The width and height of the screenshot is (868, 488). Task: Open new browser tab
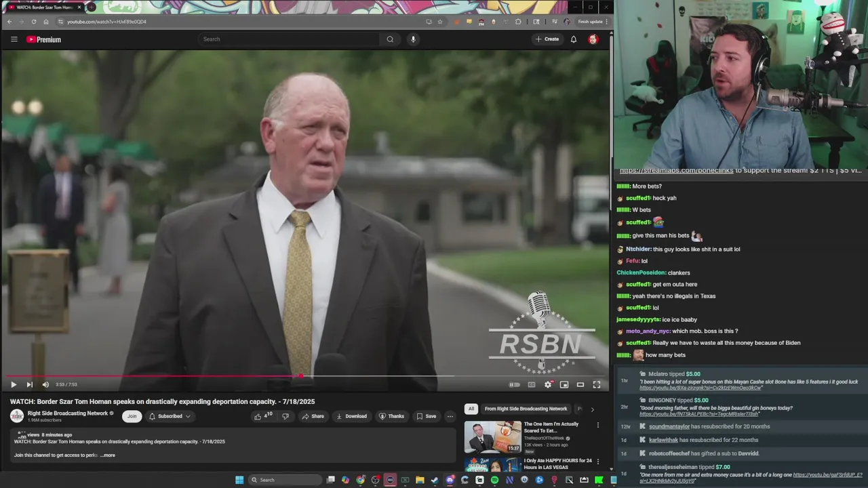tap(91, 7)
